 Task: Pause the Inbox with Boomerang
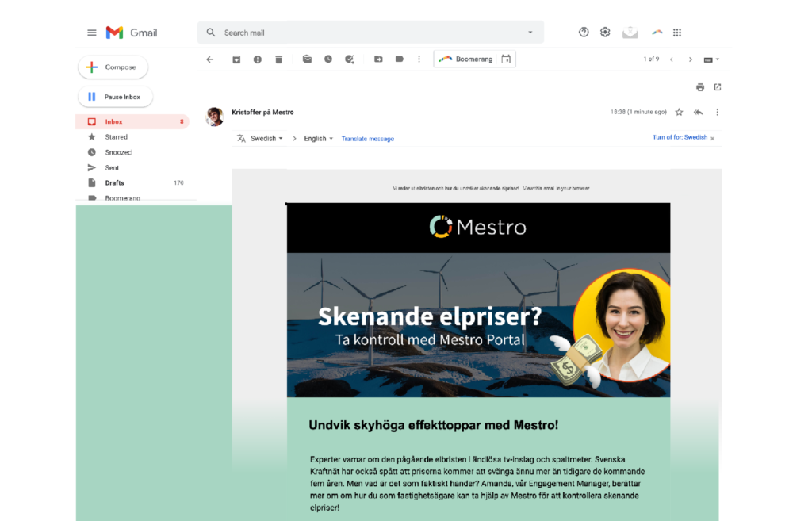click(x=115, y=96)
